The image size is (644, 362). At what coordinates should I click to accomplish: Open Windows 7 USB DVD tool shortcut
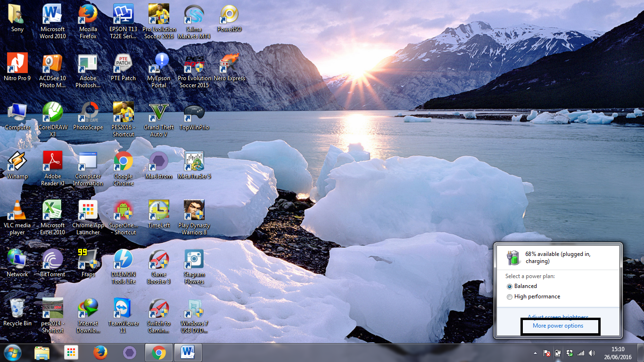(x=194, y=316)
